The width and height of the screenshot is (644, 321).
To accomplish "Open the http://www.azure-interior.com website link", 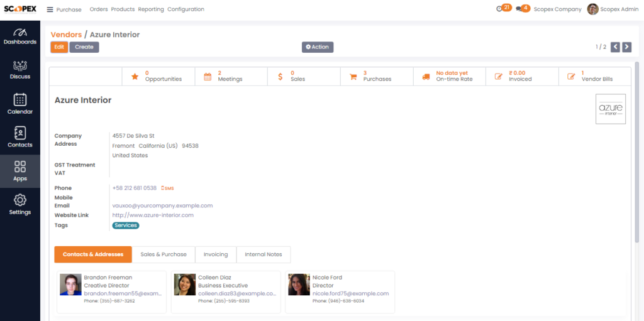I will tap(153, 215).
